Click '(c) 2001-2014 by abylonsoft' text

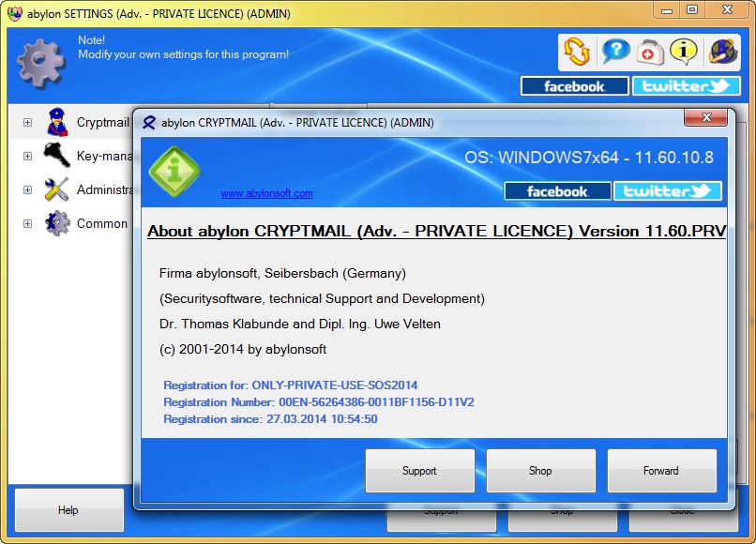click(243, 349)
